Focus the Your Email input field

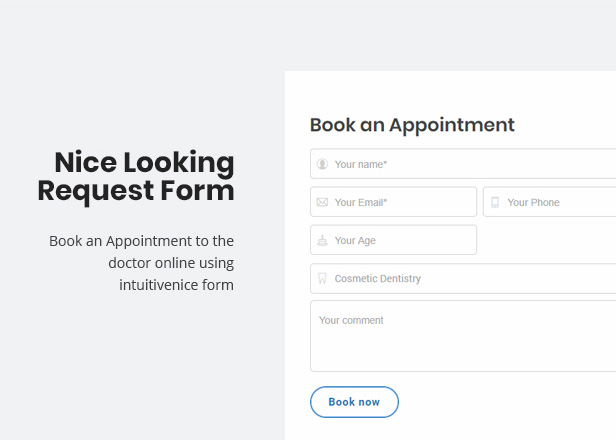coord(393,202)
